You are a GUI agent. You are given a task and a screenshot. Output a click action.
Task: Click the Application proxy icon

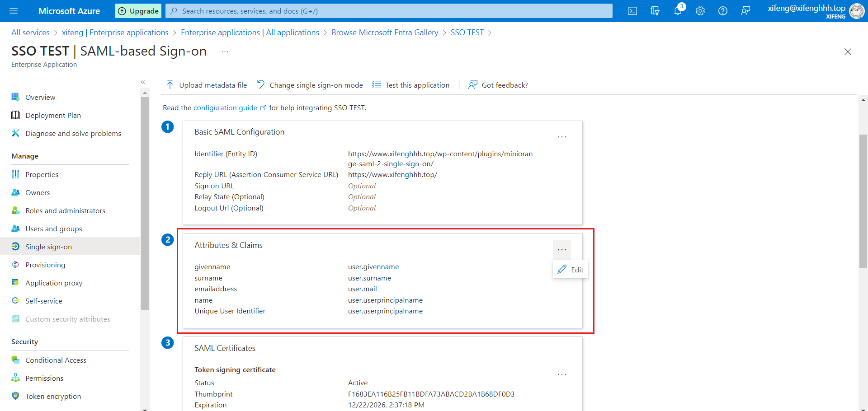pyautogui.click(x=15, y=282)
